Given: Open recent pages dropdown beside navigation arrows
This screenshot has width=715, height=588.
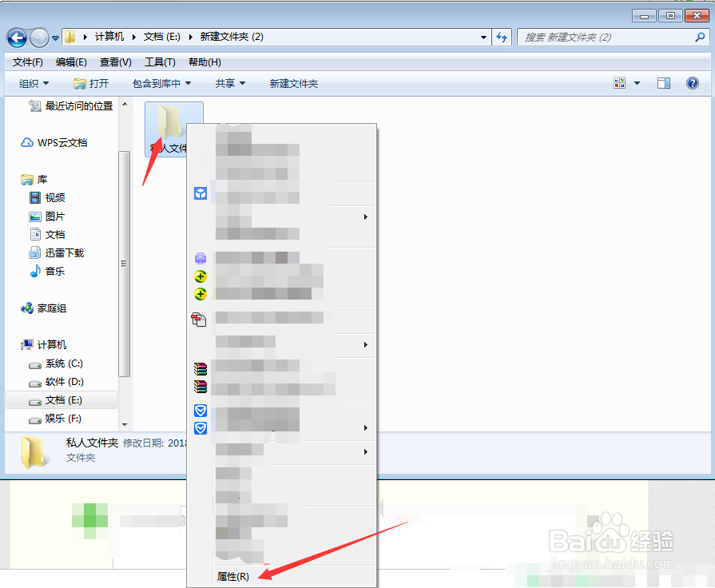Looking at the screenshot, I should pos(56,38).
